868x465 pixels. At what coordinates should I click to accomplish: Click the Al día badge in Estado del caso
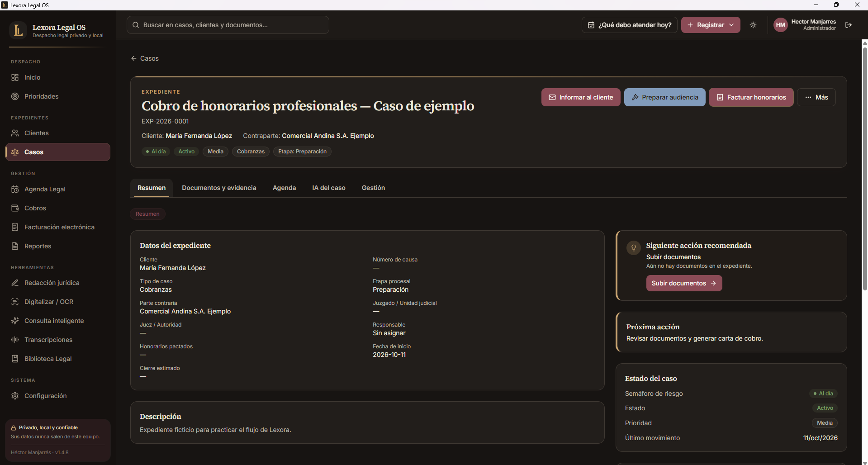tap(823, 394)
